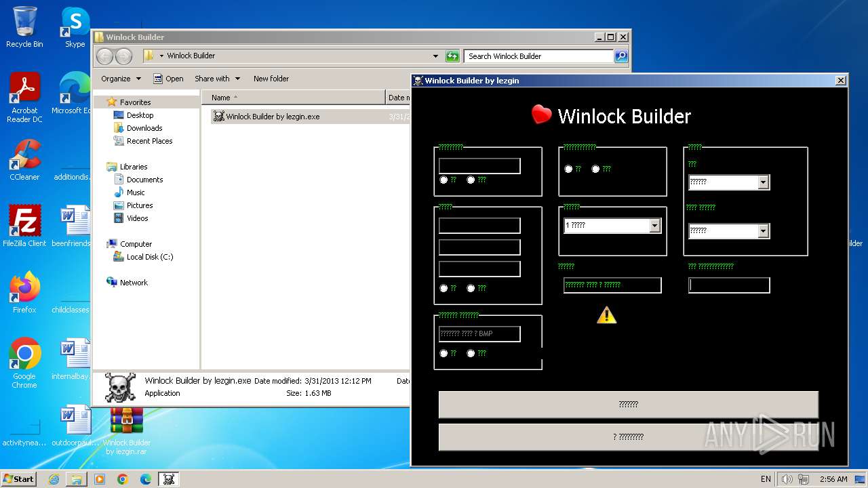The height and width of the screenshot is (488, 868).
Task: Click the refresh button beside Explorer address bar
Action: [x=452, y=56]
